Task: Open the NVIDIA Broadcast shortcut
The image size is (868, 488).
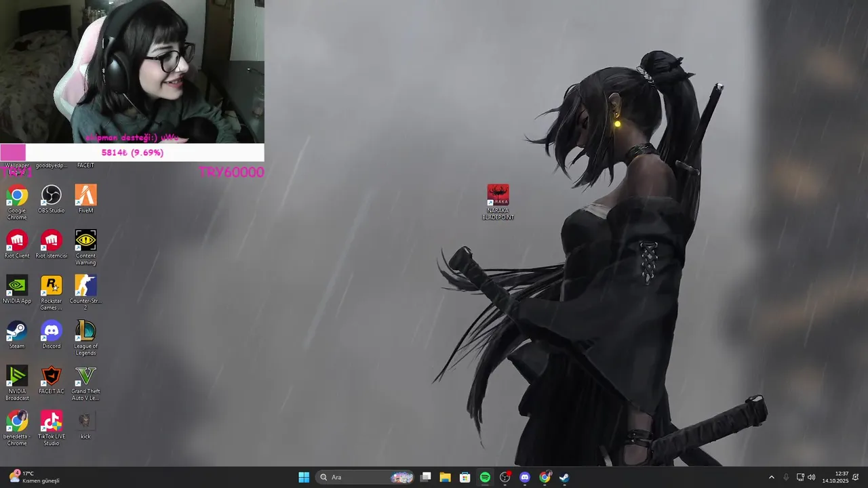Action: [x=17, y=383]
